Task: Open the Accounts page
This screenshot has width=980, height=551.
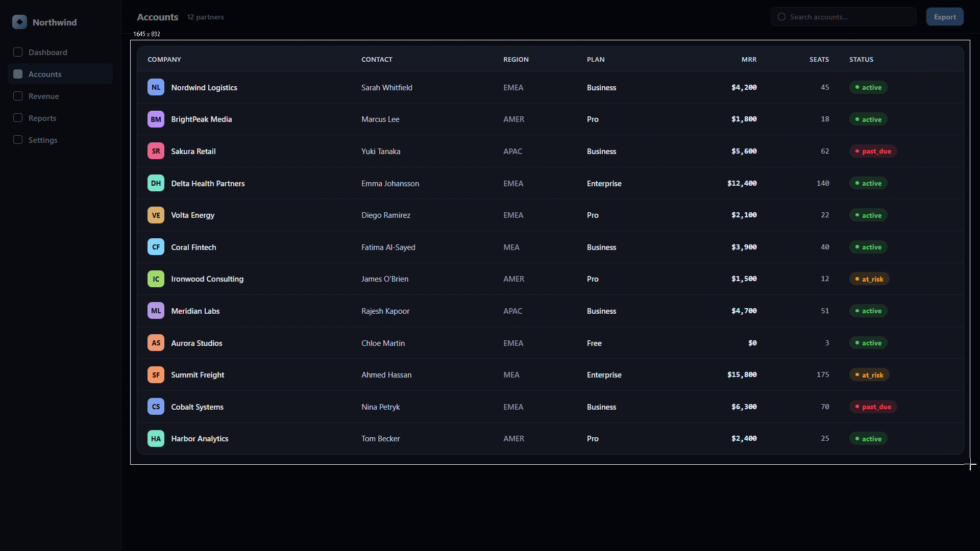Action: [x=60, y=74]
